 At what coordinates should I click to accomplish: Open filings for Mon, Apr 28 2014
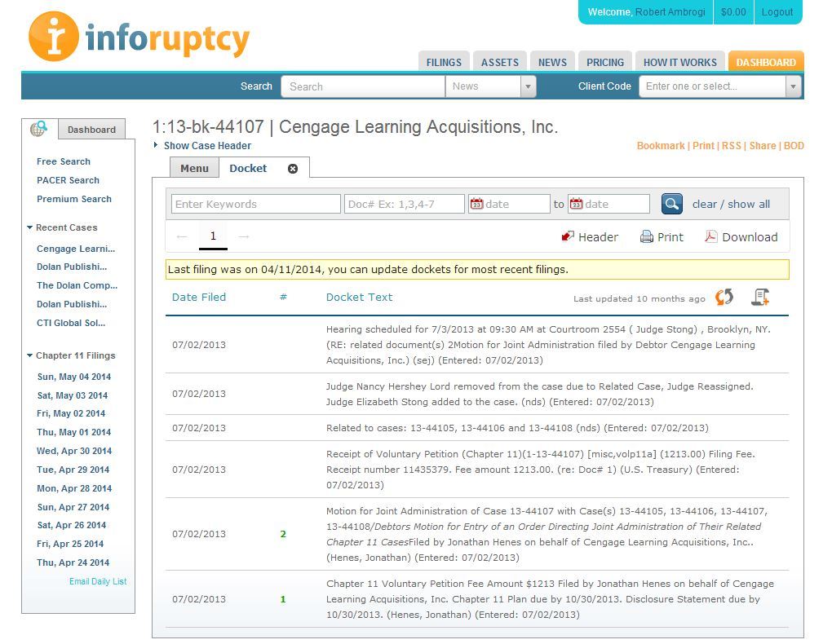point(73,488)
